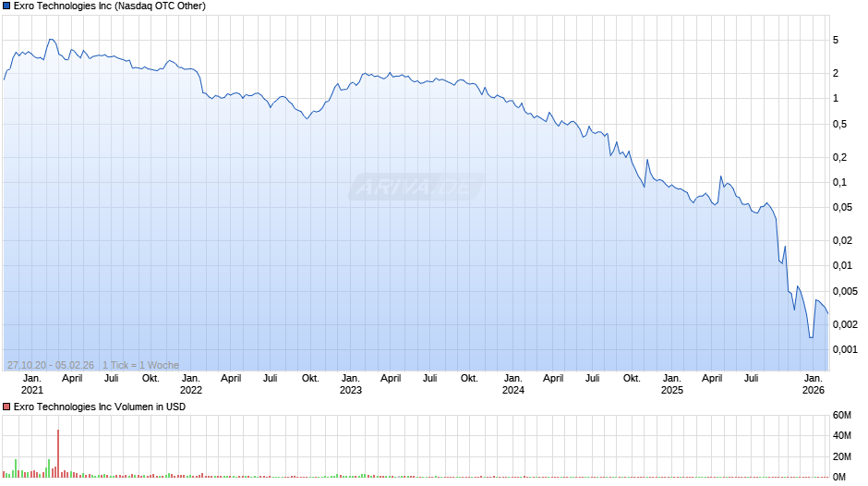The height and width of the screenshot is (486, 868).
Task: Click the price axis value '0,02'
Action: (x=842, y=240)
